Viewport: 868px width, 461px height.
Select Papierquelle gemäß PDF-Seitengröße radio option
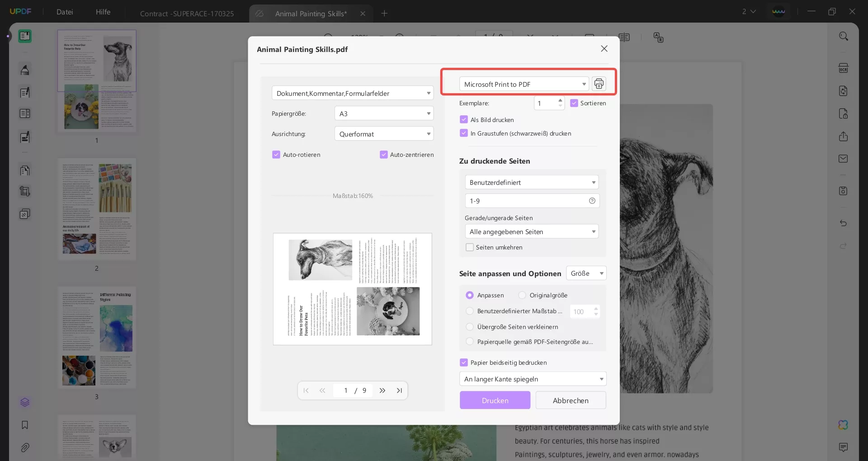[470, 342]
